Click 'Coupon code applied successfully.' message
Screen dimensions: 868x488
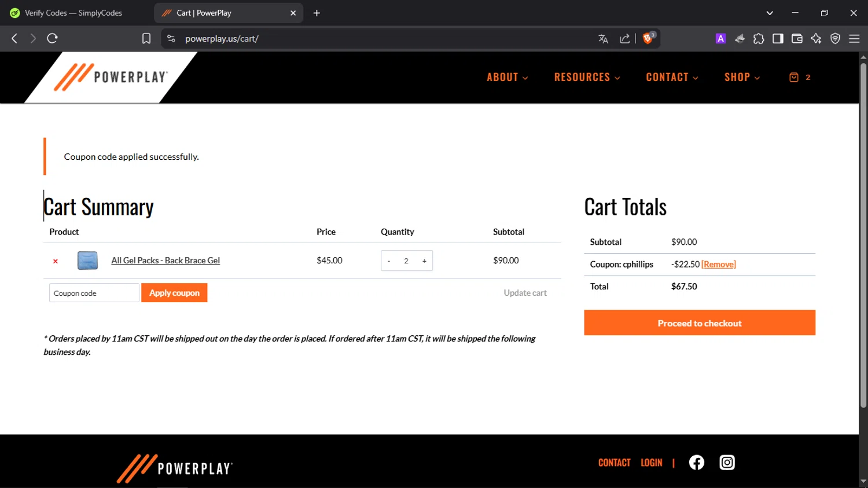coord(131,157)
